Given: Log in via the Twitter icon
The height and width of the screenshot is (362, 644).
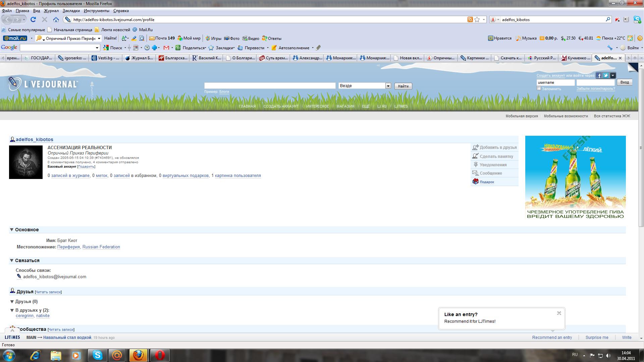Looking at the screenshot, I should coord(605,75).
